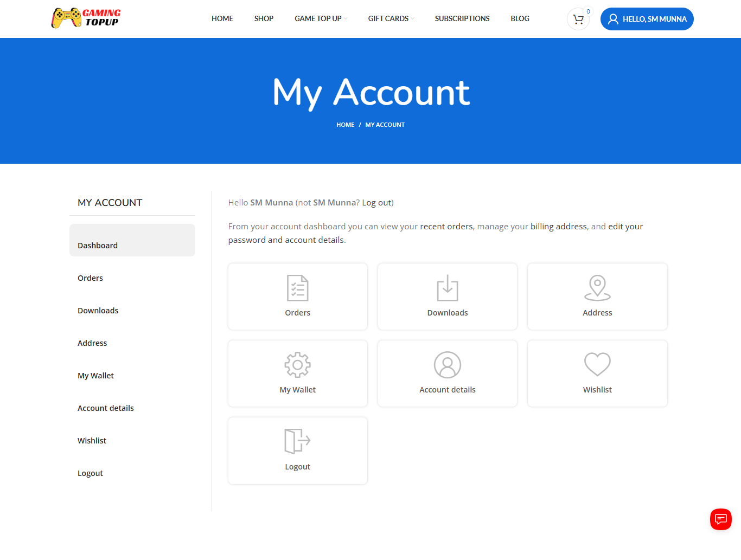Image resolution: width=741 pixels, height=560 pixels.
Task: Click the user icon in the Hello button
Action: point(613,19)
